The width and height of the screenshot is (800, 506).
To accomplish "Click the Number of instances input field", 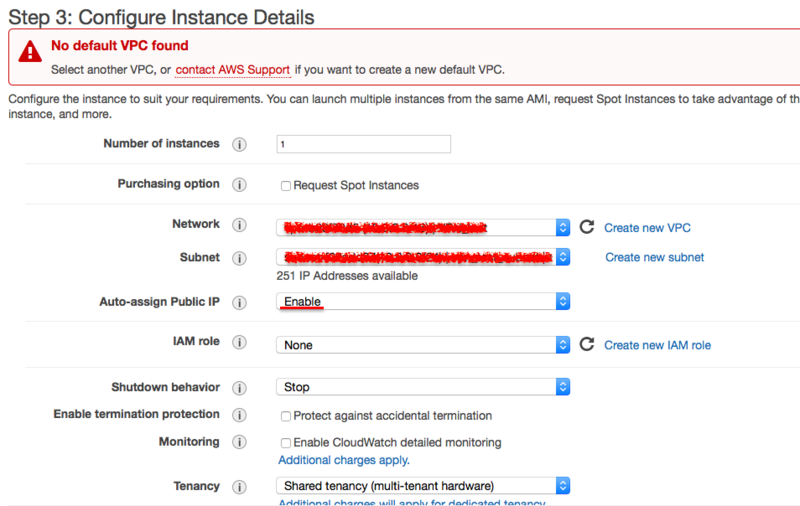I will [x=363, y=144].
